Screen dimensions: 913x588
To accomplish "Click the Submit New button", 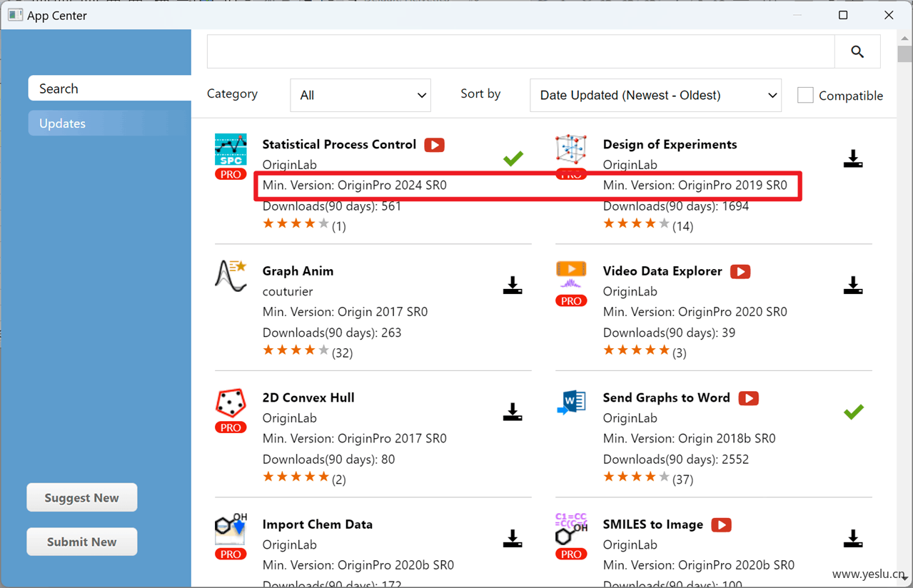I will tap(82, 542).
